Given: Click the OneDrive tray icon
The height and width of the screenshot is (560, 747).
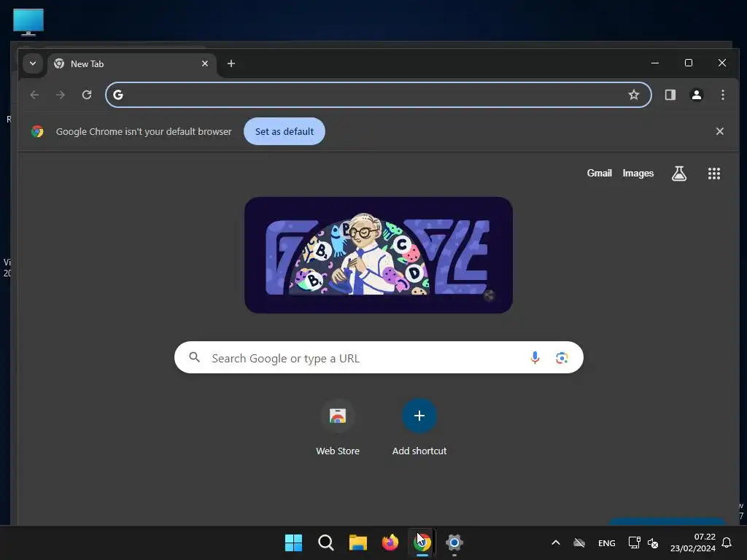Looking at the screenshot, I should (x=578, y=542).
